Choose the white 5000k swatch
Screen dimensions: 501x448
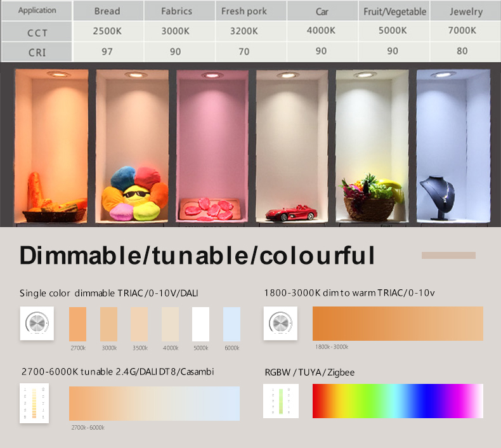click(200, 324)
